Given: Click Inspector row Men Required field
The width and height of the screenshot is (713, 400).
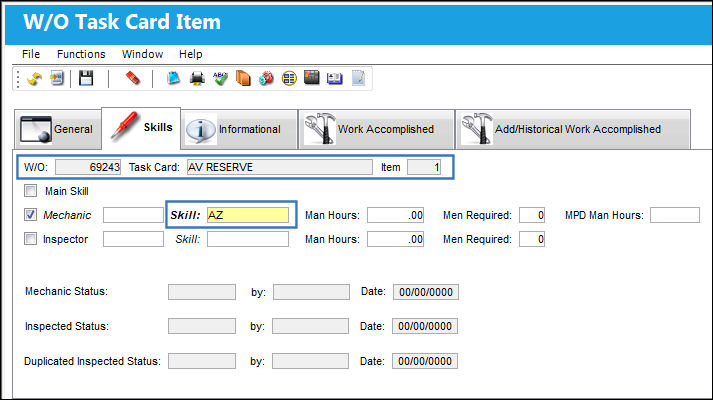Looking at the screenshot, I should click(532, 239).
